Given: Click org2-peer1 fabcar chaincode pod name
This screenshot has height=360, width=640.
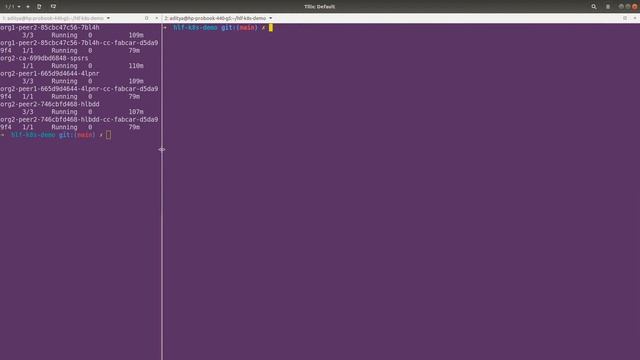Looking at the screenshot, I should (79, 89).
